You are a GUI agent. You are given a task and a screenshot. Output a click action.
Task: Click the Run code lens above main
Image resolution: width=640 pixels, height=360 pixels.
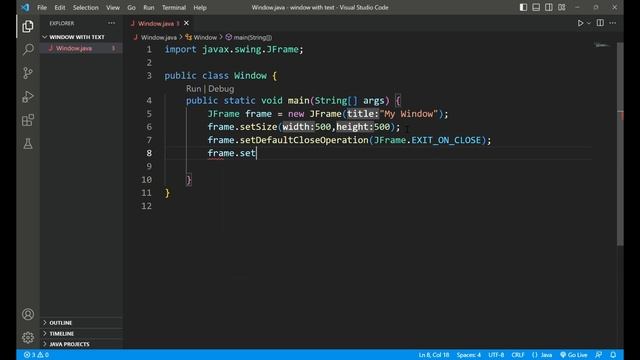[193, 89]
